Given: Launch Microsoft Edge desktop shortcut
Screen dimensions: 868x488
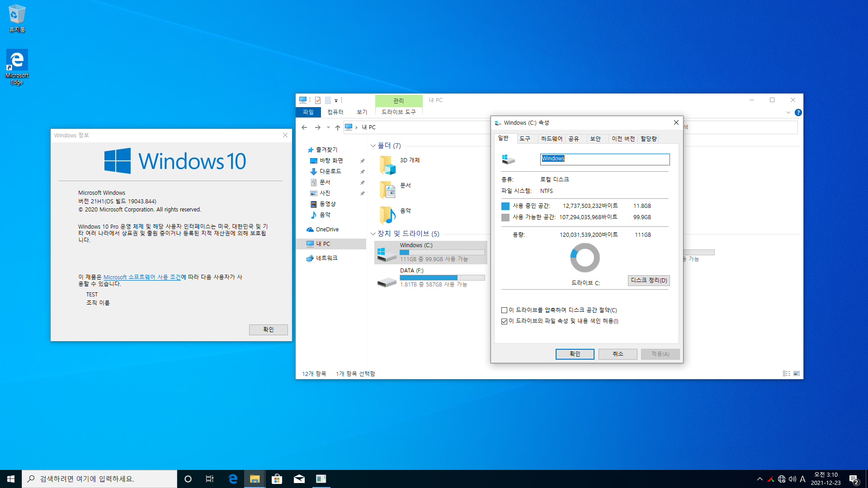Looking at the screenshot, I should point(17,67).
